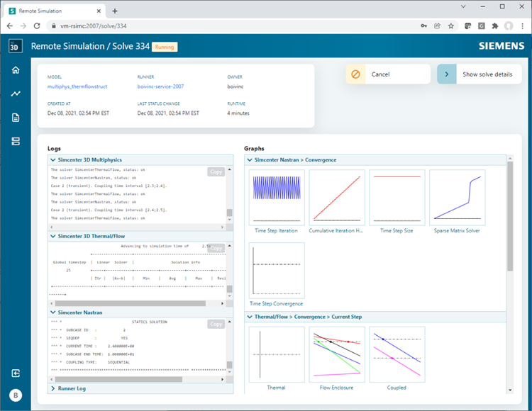Image resolution: width=532 pixels, height=411 pixels.
Task: Open the Thermal convergence graph
Action: (277, 354)
